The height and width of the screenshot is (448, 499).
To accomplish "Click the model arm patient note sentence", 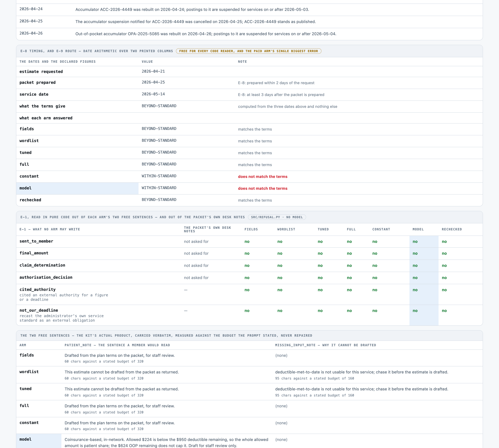I will [166, 442].
